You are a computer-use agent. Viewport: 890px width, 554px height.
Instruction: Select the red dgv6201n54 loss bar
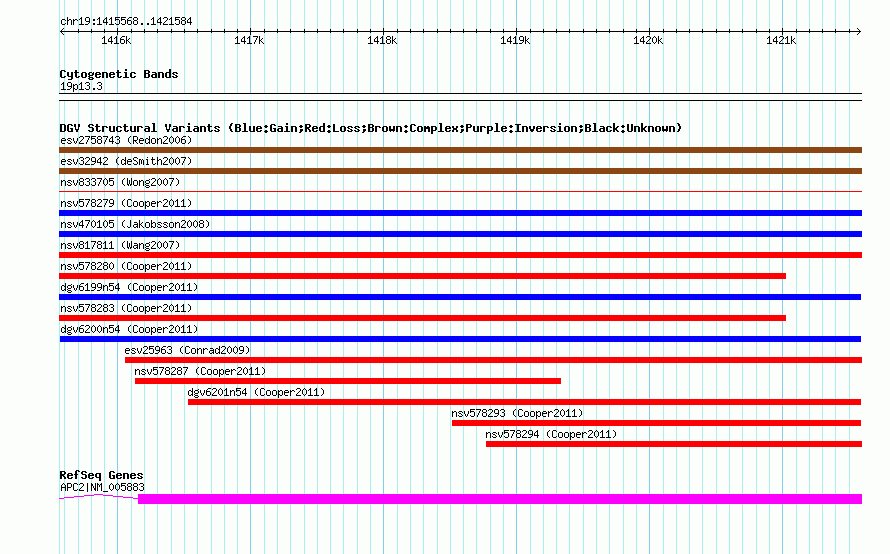click(x=524, y=402)
